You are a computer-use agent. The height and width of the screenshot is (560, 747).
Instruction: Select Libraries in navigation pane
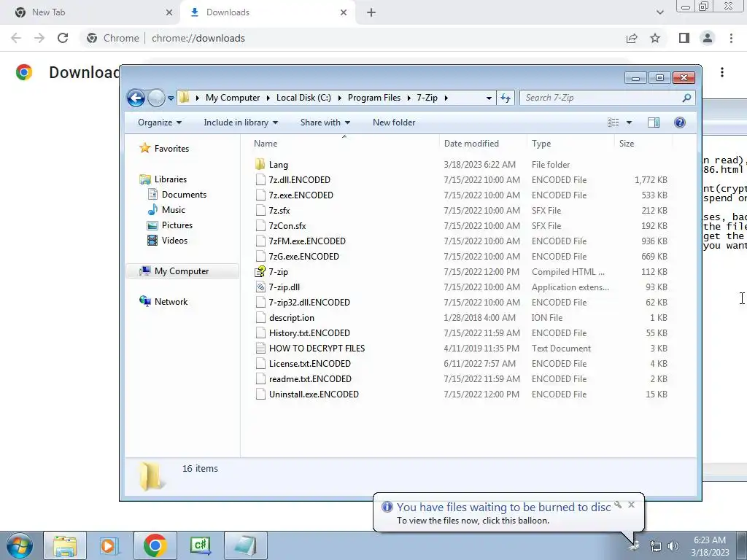click(163, 179)
